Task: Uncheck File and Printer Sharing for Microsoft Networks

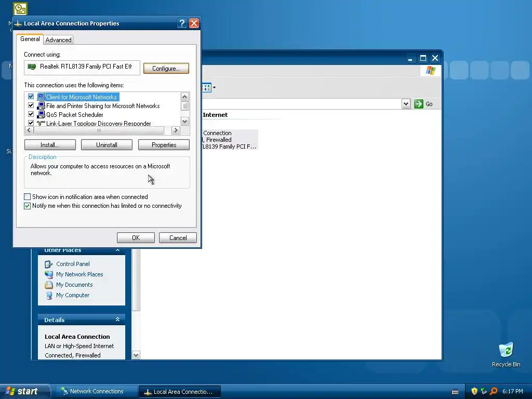Action: pyautogui.click(x=31, y=105)
